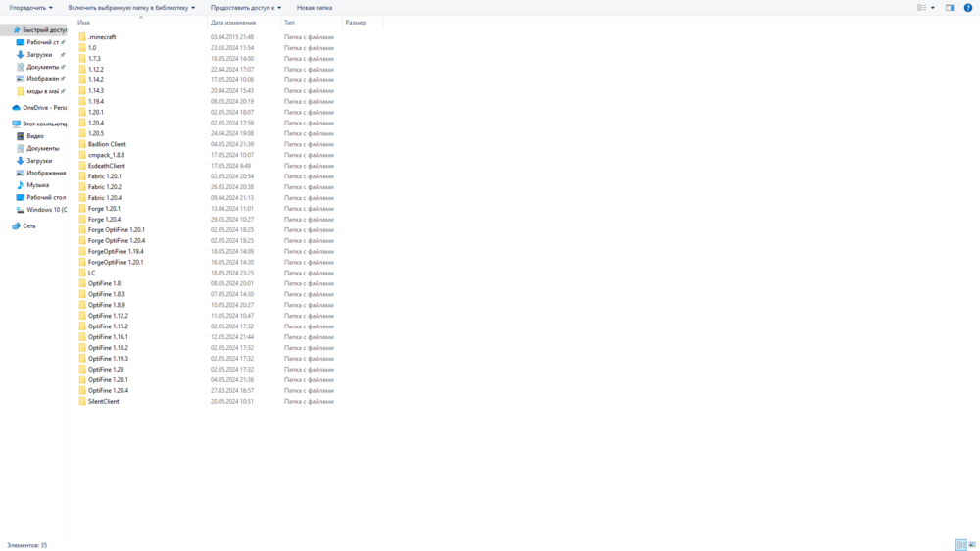Click the 1.14.3 folder icon

[x=82, y=90]
